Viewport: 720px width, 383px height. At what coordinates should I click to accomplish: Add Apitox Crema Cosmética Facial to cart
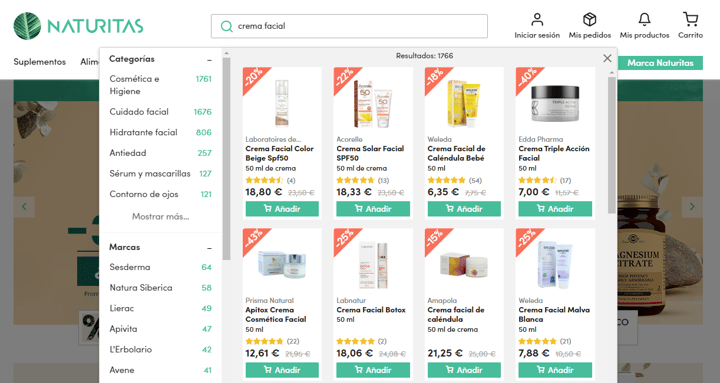click(x=282, y=370)
